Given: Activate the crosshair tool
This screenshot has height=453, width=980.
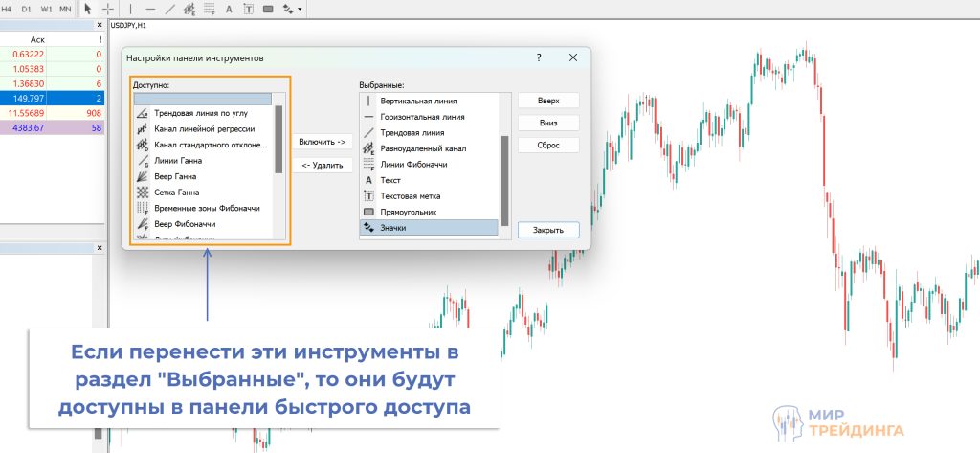Looking at the screenshot, I should [107, 9].
